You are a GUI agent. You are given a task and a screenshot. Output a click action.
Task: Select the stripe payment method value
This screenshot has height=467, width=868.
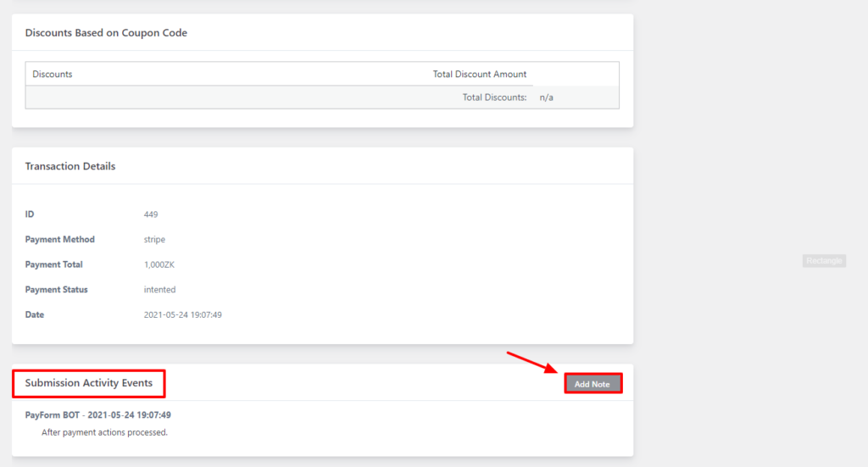pyautogui.click(x=154, y=240)
